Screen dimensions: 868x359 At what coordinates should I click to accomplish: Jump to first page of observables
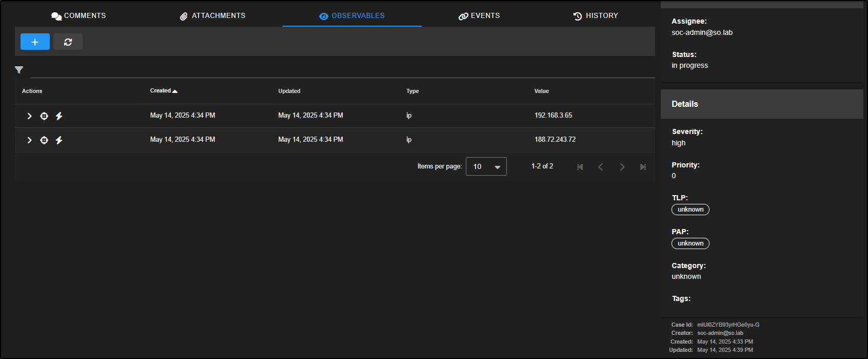pos(580,167)
